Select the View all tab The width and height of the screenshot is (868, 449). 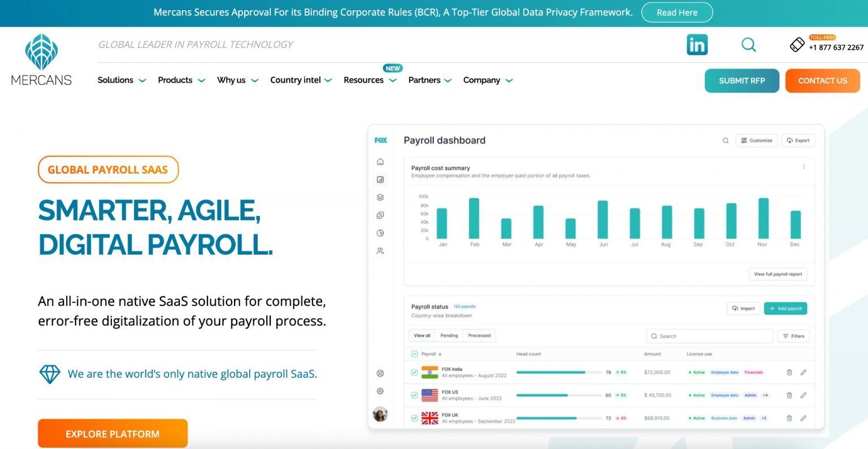[422, 335]
